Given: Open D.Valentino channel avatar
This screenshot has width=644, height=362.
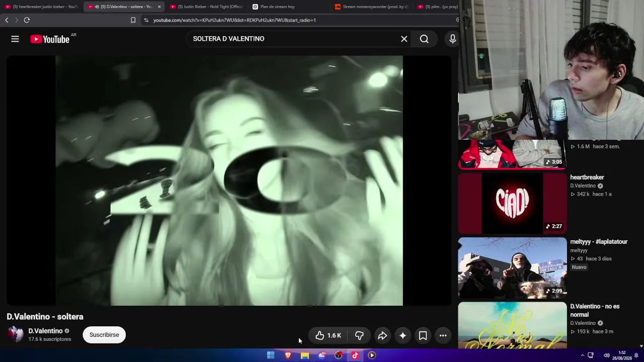Looking at the screenshot, I should (x=15, y=334).
